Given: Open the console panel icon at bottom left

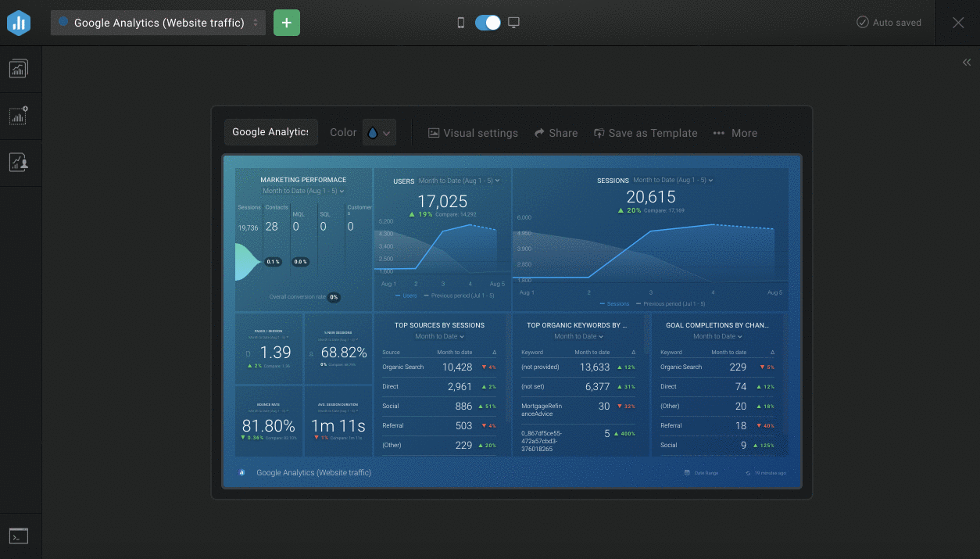Looking at the screenshot, I should (x=18, y=536).
